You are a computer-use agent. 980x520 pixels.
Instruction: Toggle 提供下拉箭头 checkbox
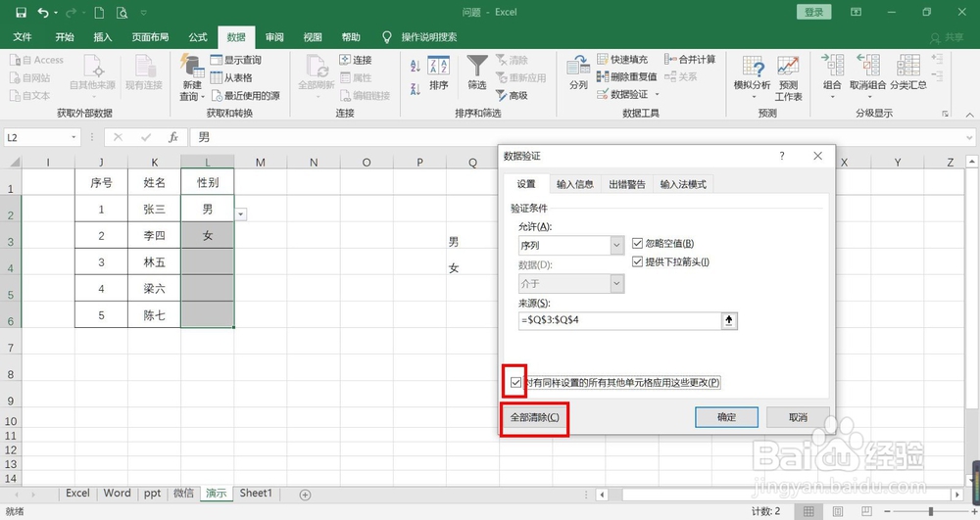click(x=638, y=262)
